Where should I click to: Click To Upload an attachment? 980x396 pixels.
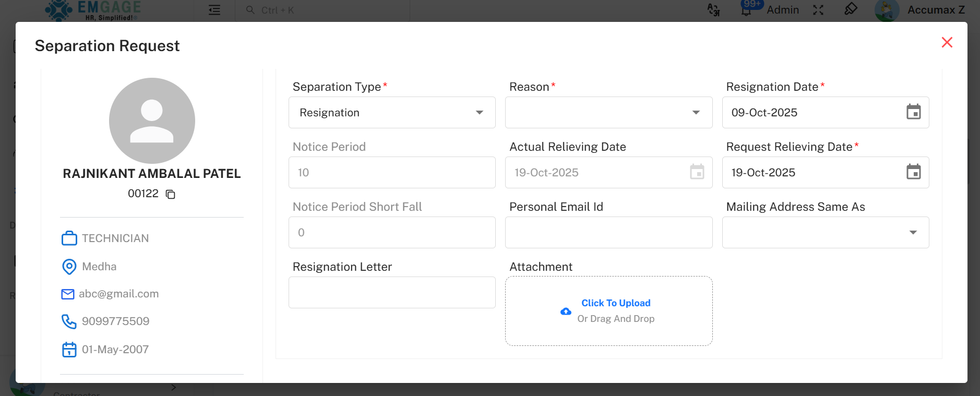coord(616,303)
